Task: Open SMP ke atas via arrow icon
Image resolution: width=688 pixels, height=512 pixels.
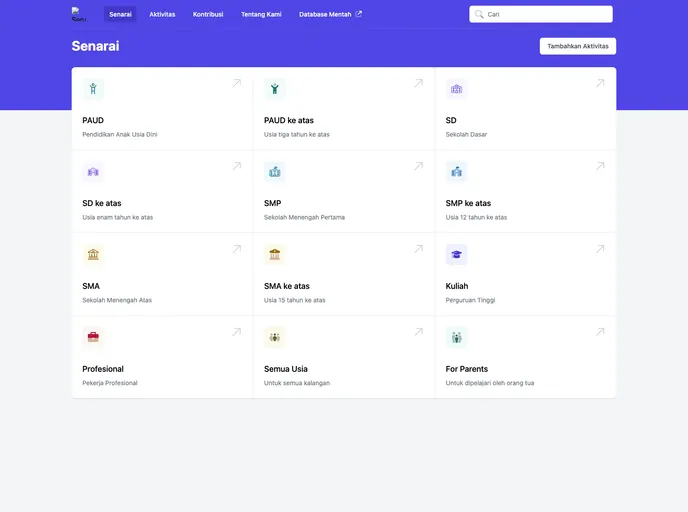Action: pyautogui.click(x=600, y=166)
